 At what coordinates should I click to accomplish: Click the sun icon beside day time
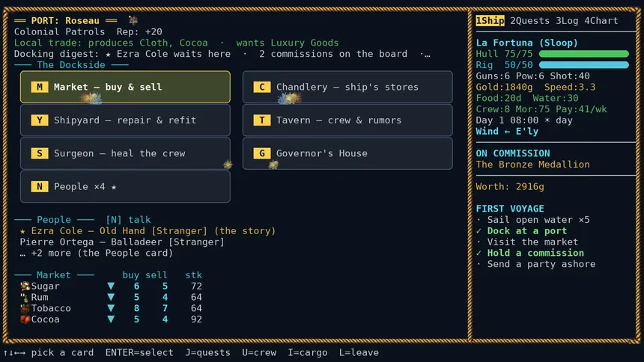(x=547, y=120)
